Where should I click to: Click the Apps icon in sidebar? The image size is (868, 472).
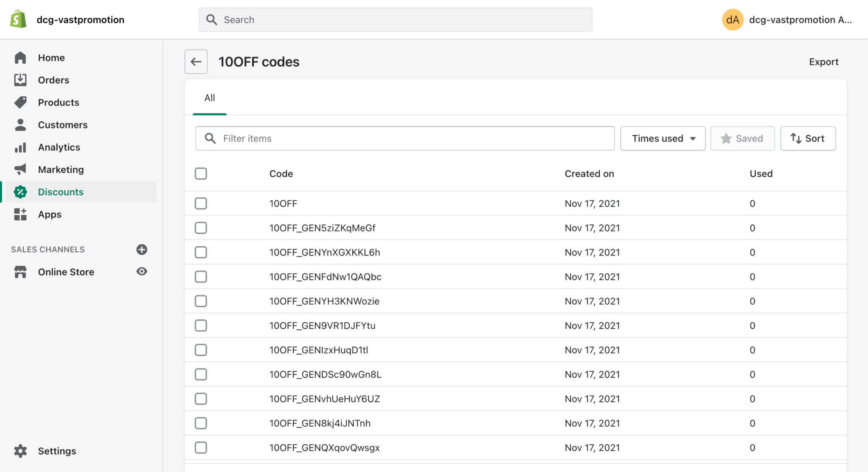tap(20, 214)
